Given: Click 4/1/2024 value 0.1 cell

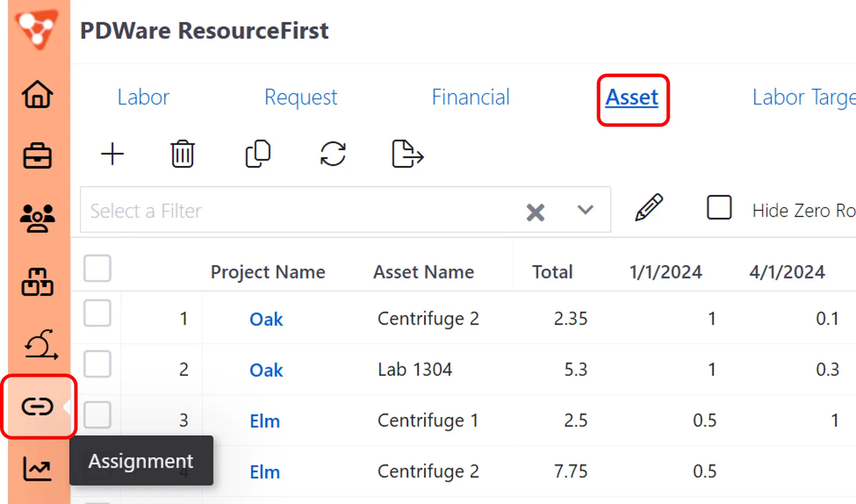Looking at the screenshot, I should (x=827, y=319).
